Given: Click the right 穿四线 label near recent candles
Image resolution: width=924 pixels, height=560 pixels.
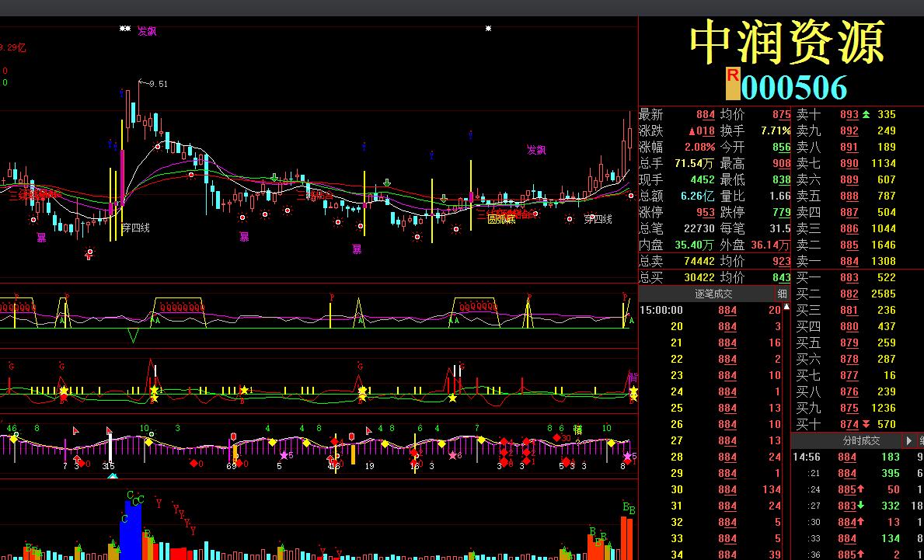Looking at the screenshot, I should 598,220.
